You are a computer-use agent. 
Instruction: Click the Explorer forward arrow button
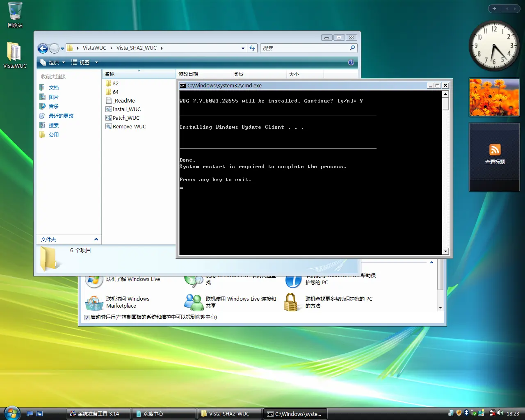tap(54, 48)
